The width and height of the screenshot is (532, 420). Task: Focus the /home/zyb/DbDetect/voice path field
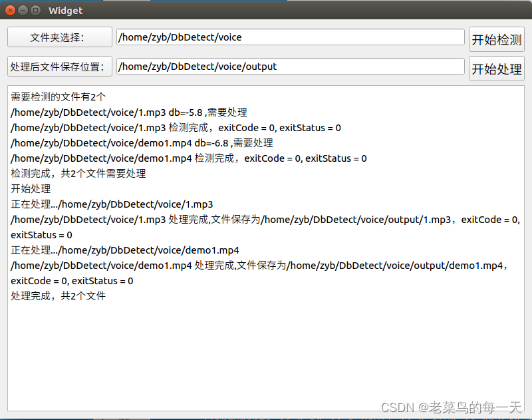[x=291, y=37]
